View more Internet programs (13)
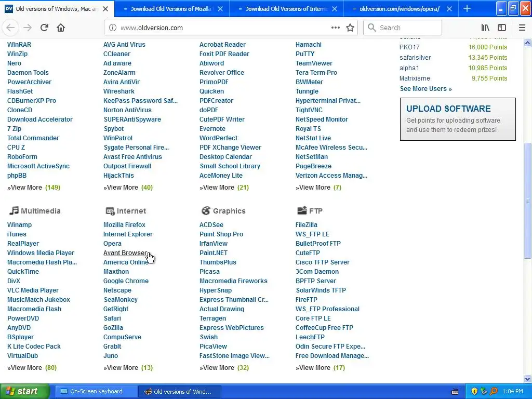The width and height of the screenshot is (532, 399). pos(128,368)
